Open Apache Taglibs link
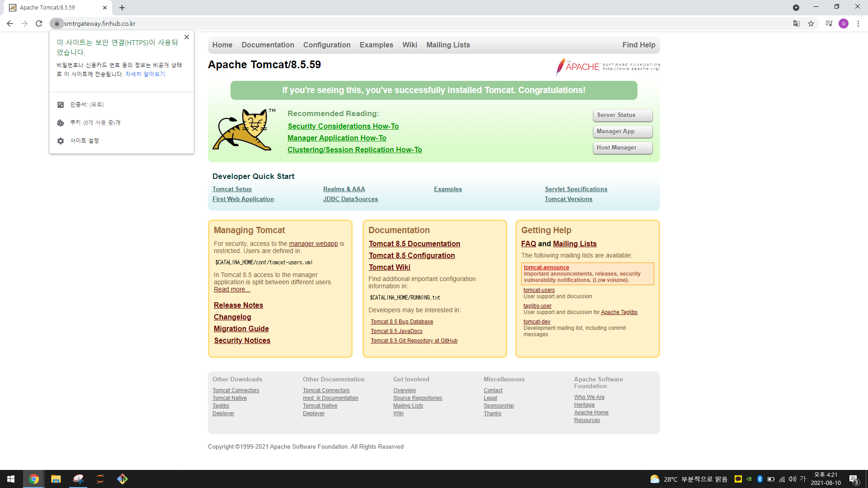 tap(619, 312)
